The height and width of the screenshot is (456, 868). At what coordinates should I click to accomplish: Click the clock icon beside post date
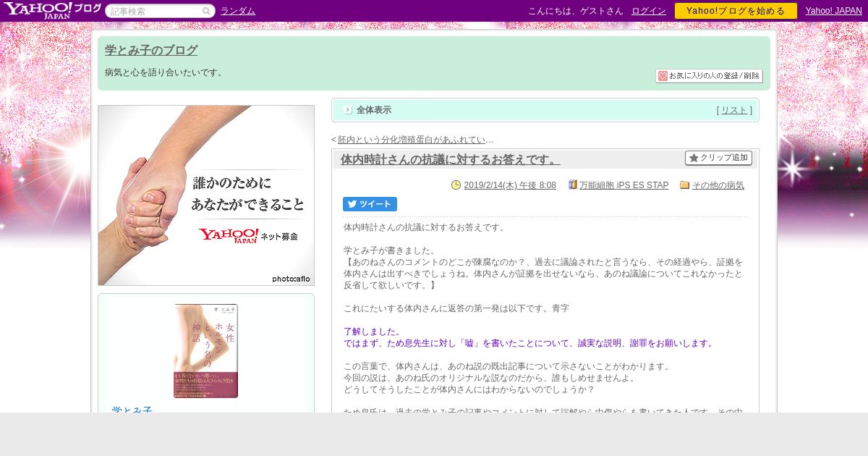pos(456,185)
